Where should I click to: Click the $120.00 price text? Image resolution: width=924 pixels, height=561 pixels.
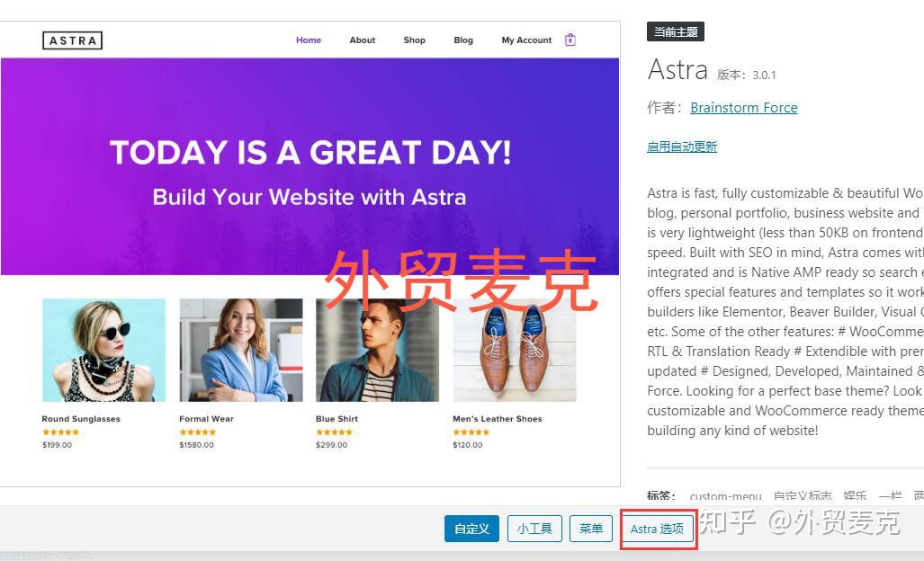tap(467, 445)
